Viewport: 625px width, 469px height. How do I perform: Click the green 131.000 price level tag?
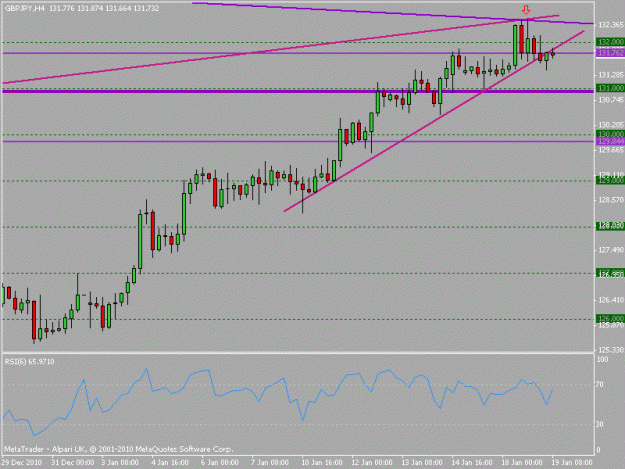tap(610, 88)
